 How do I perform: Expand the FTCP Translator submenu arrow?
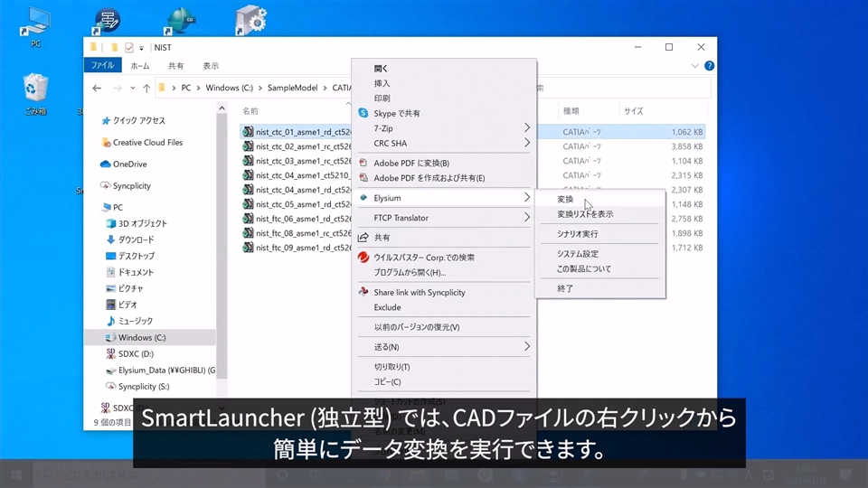click(526, 218)
